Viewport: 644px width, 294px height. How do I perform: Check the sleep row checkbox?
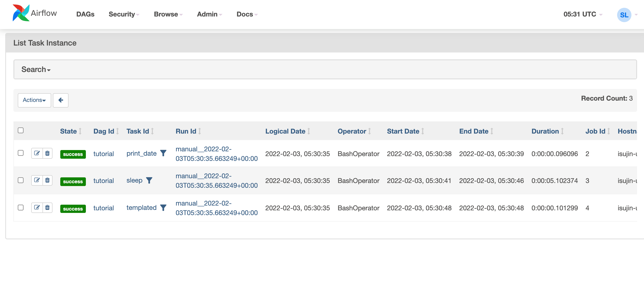[x=21, y=180]
